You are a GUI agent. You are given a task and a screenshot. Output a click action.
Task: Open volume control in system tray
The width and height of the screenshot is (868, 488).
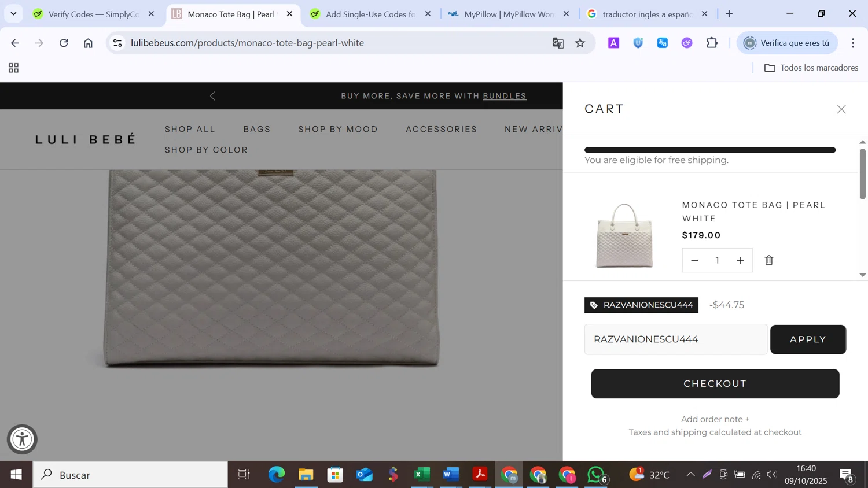pos(772,475)
